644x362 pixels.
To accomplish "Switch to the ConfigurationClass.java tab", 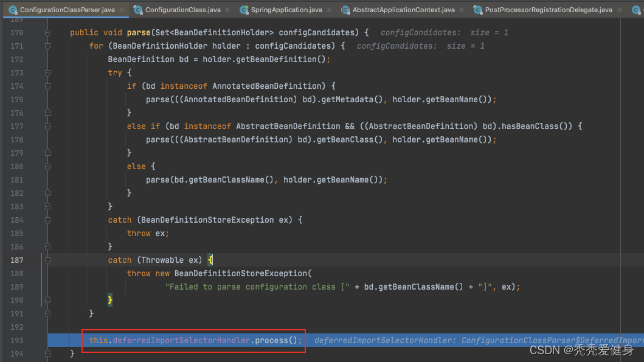I will pos(182,10).
